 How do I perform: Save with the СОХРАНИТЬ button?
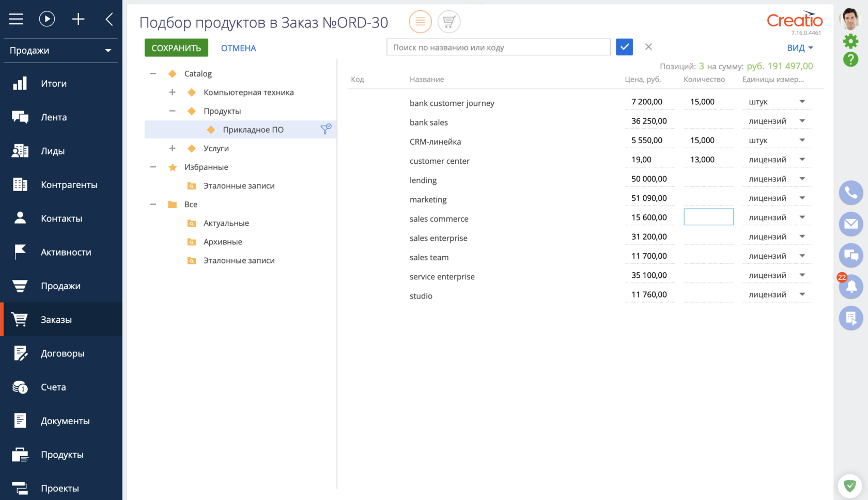click(x=176, y=48)
